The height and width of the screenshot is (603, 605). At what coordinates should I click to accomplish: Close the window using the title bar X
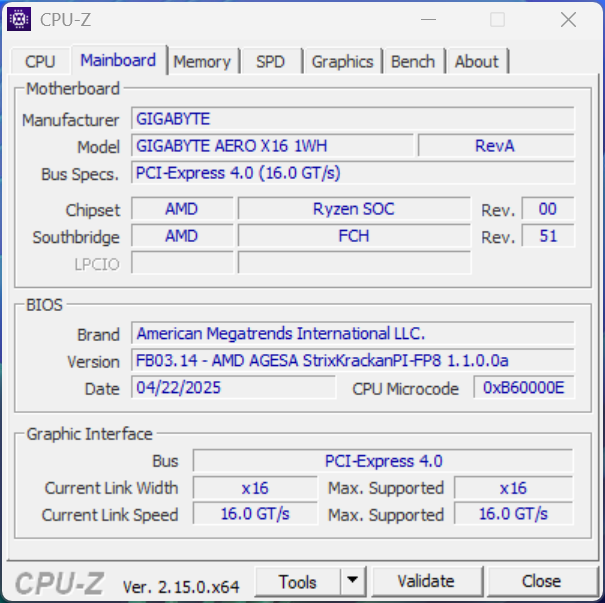(x=568, y=19)
